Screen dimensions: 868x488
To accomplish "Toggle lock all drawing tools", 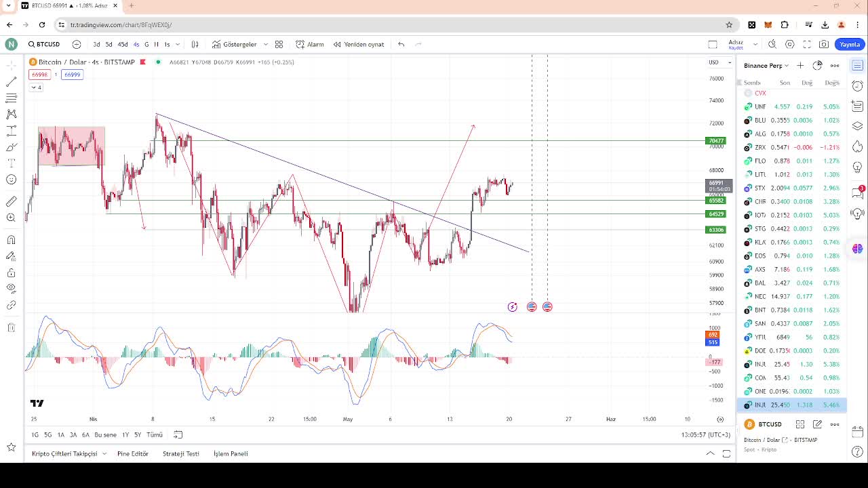I will click(x=11, y=272).
